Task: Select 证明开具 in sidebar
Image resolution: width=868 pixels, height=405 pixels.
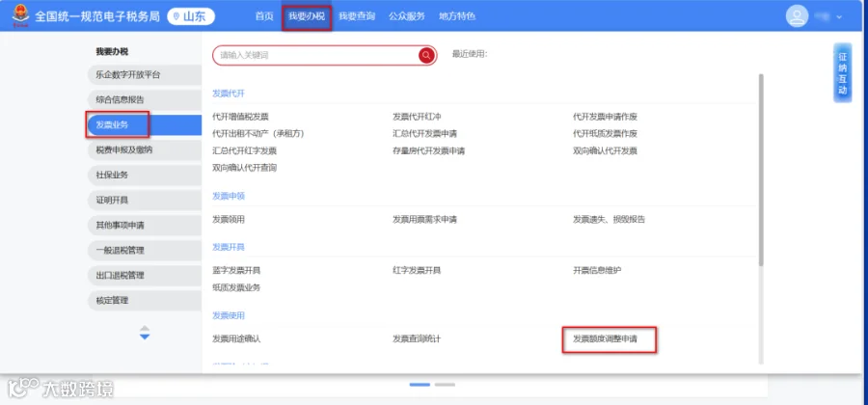Action: click(x=145, y=201)
